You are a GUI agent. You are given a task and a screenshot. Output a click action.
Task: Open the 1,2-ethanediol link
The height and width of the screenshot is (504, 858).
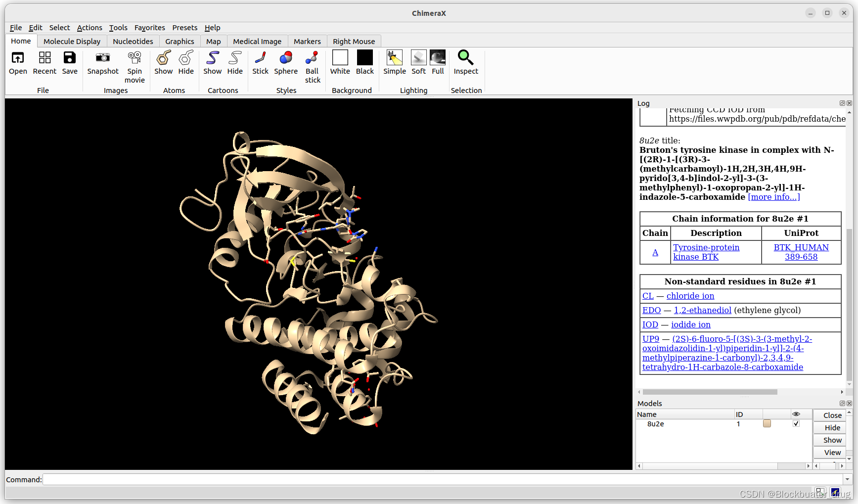click(x=703, y=310)
